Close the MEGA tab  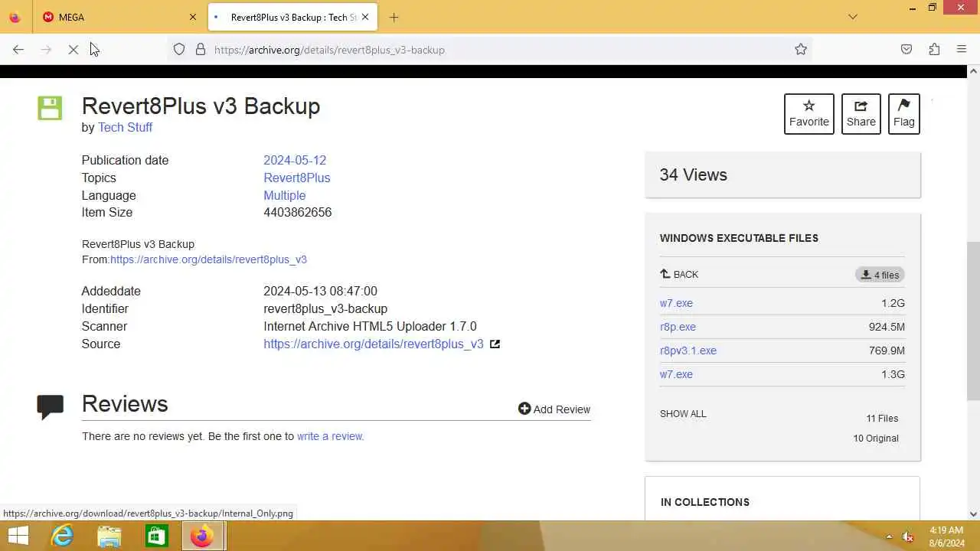(x=193, y=17)
